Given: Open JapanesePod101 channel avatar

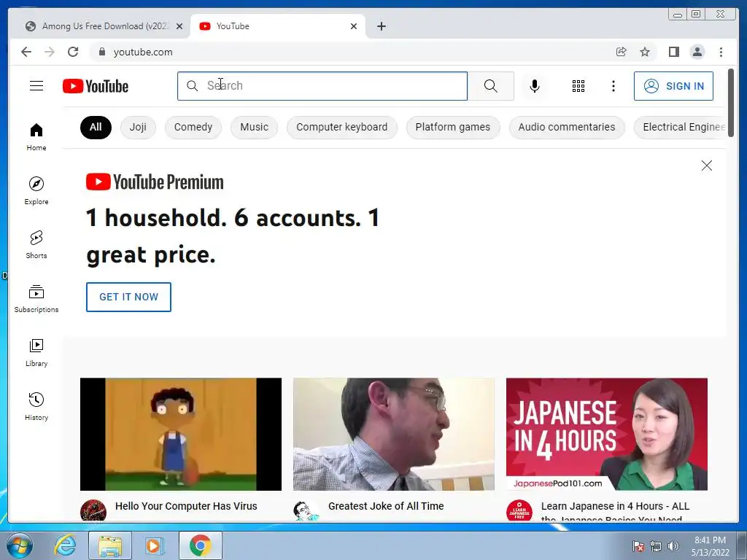Looking at the screenshot, I should 519,510.
